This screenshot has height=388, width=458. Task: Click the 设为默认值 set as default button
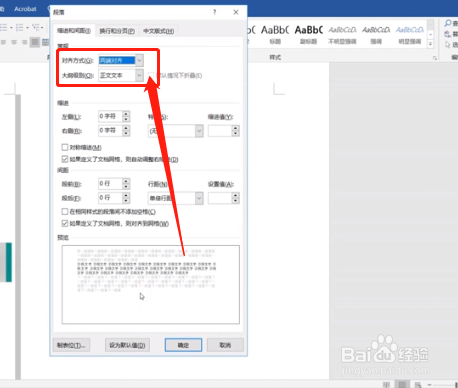(127, 345)
